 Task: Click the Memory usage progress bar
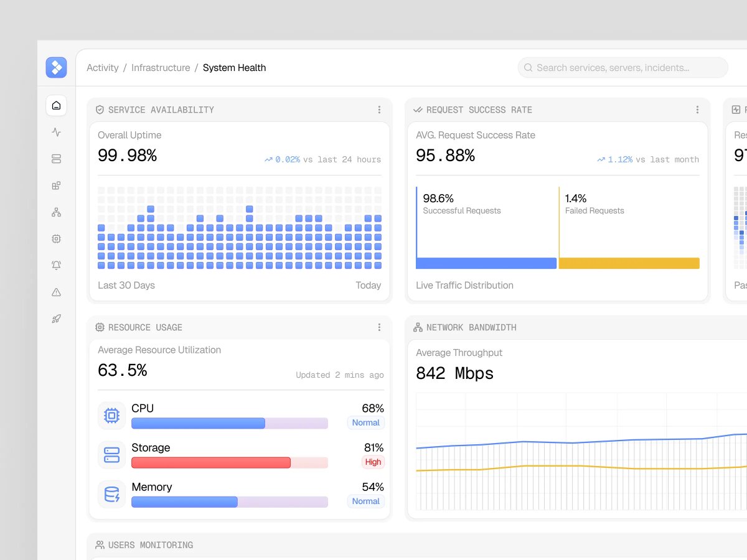230,502
